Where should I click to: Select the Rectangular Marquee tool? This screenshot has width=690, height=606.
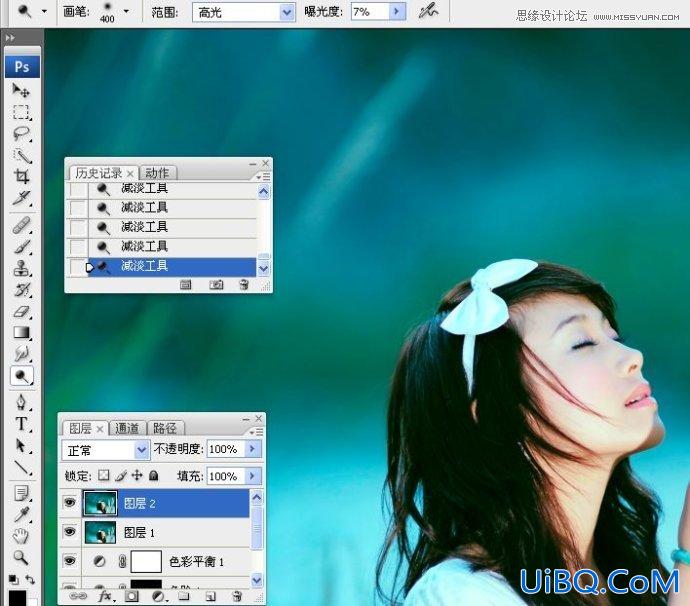21,112
